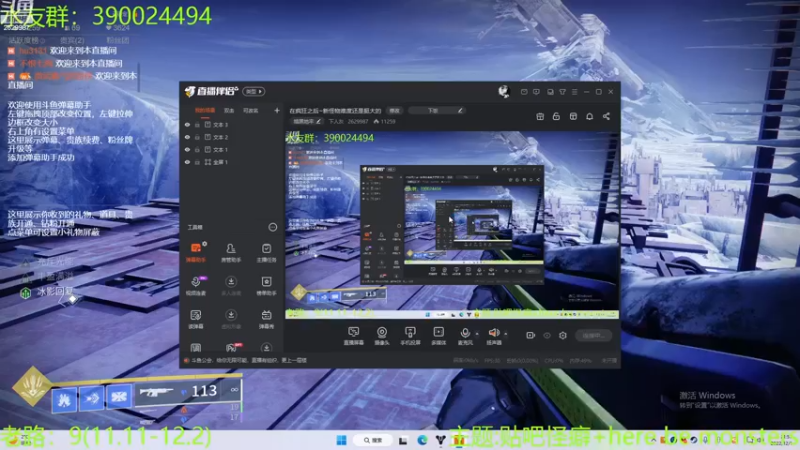
Task: Expand the toolbox more options button
Action: 272,227
